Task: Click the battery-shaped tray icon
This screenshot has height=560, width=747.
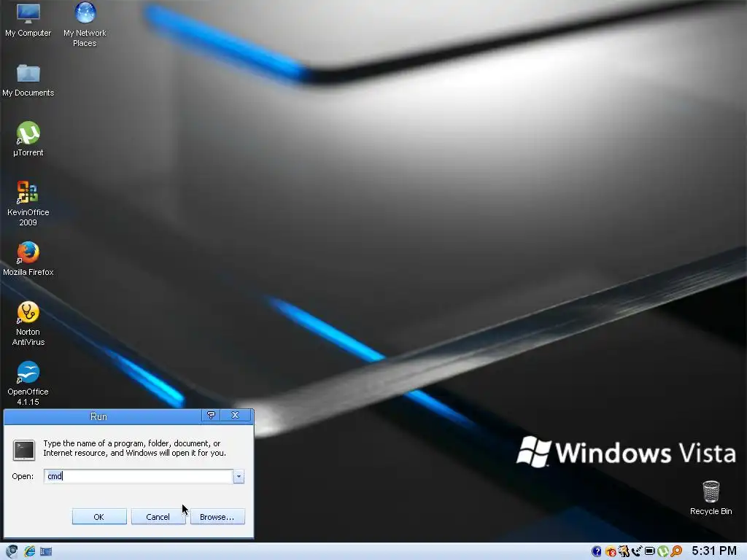Action: click(x=650, y=551)
